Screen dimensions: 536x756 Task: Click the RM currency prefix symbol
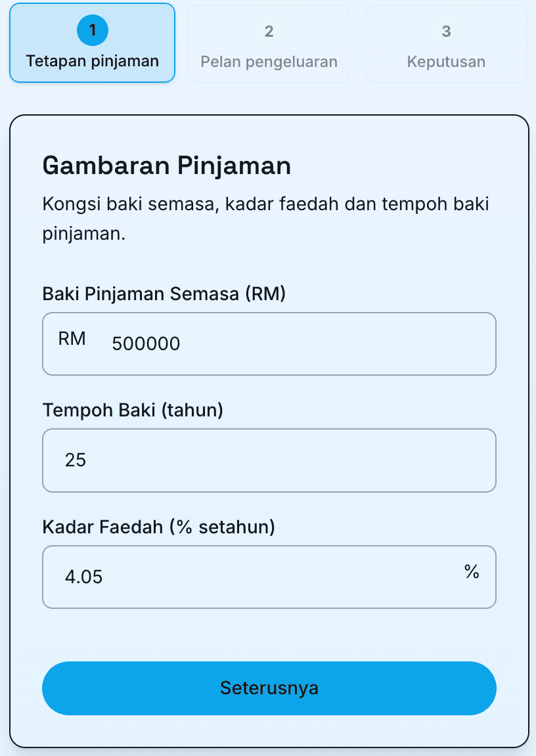coord(72,339)
